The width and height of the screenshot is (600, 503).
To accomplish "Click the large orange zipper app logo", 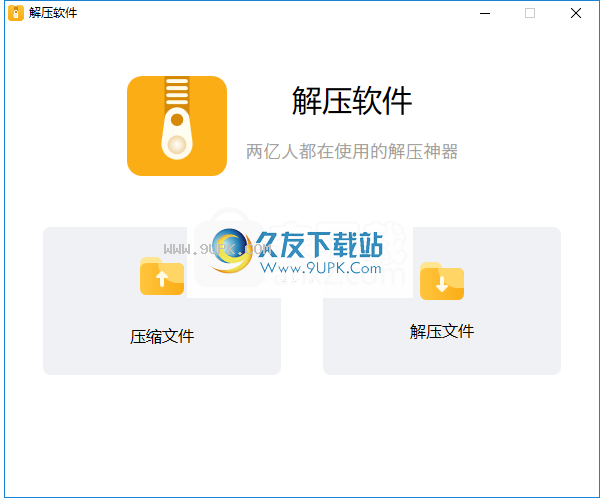I will 177,126.
